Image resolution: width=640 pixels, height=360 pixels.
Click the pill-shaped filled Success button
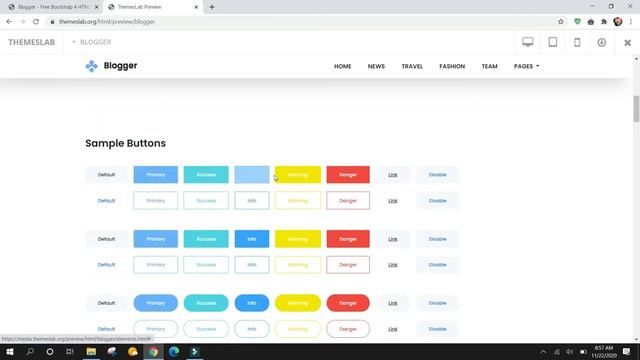click(x=206, y=303)
